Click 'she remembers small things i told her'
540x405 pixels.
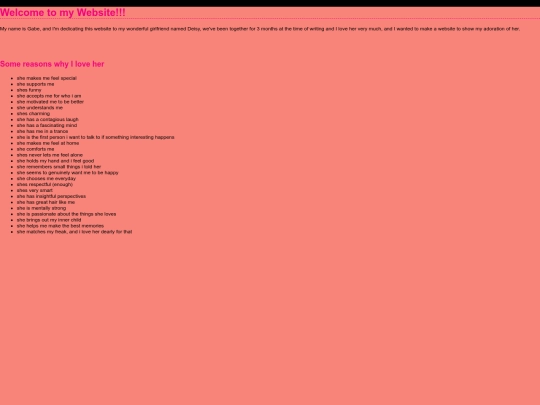point(59,167)
